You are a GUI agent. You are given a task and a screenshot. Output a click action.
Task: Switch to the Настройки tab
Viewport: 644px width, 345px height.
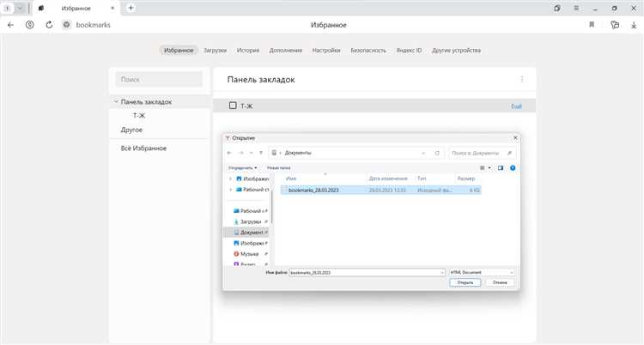326,50
